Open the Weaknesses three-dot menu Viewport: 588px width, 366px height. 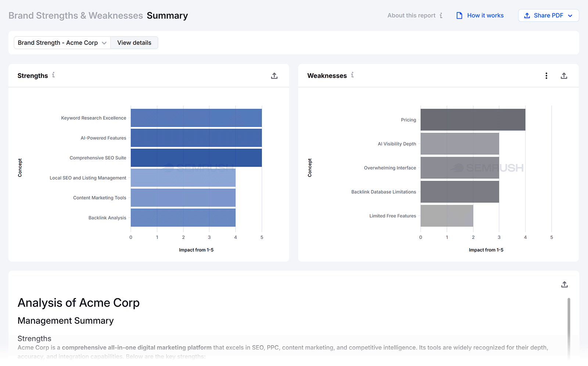[546, 76]
